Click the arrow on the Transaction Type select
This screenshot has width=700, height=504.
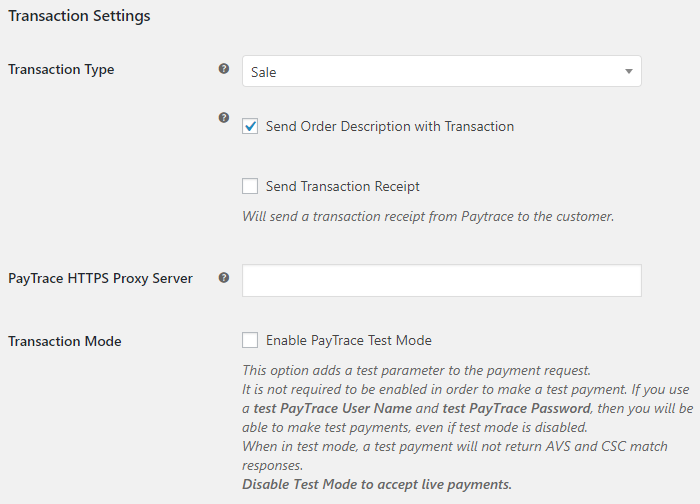pos(628,71)
